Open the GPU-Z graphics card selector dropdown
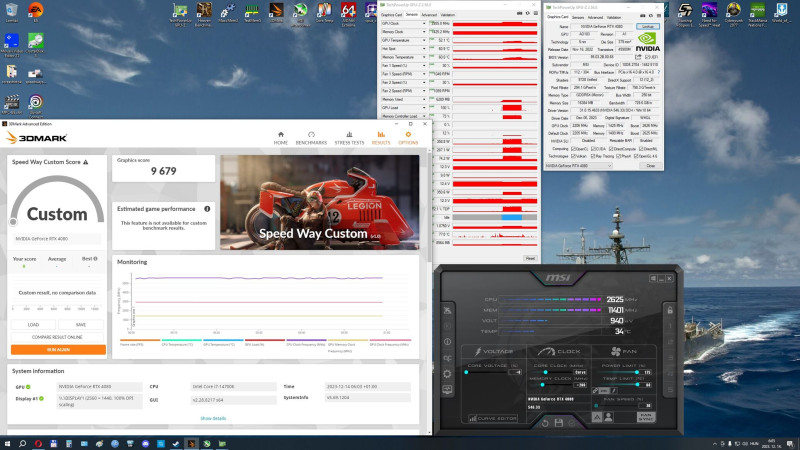800x450 pixels. coord(578,166)
